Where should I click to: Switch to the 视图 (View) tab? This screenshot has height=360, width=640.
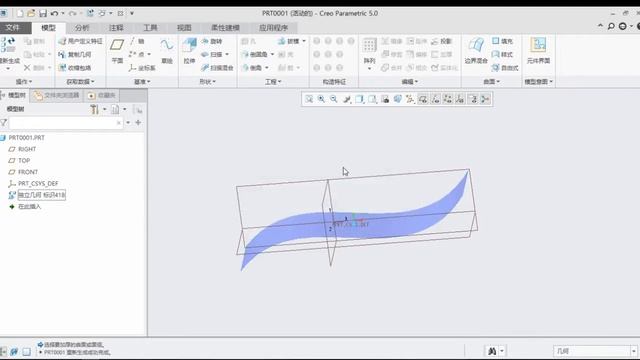pos(184,28)
